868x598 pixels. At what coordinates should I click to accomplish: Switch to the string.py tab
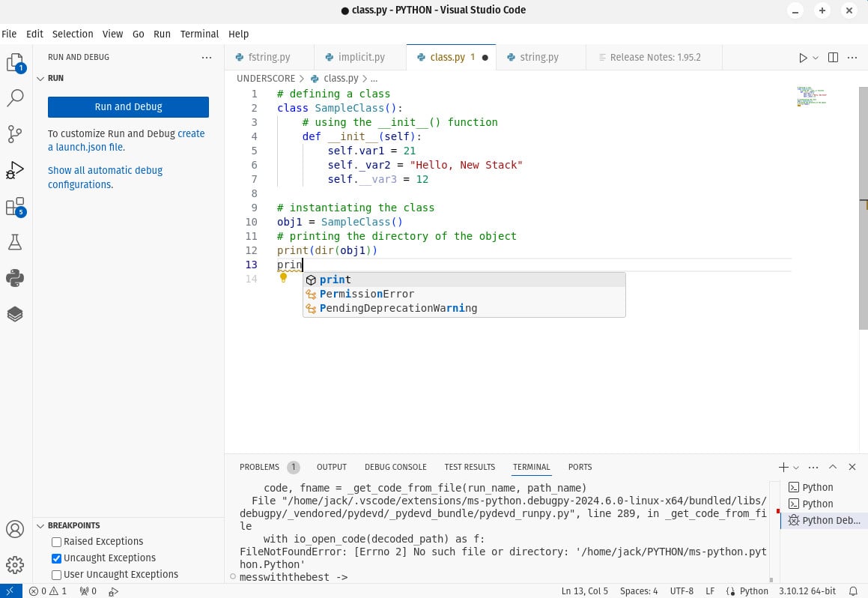(x=540, y=57)
